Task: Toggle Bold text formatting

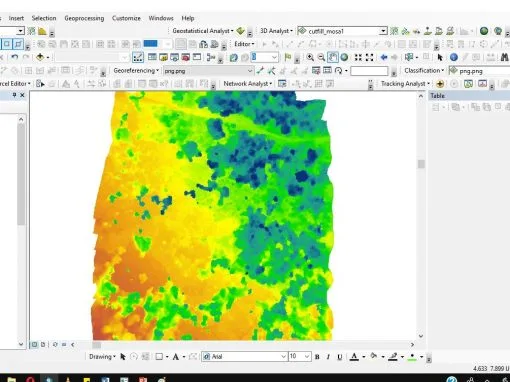Action: point(317,357)
